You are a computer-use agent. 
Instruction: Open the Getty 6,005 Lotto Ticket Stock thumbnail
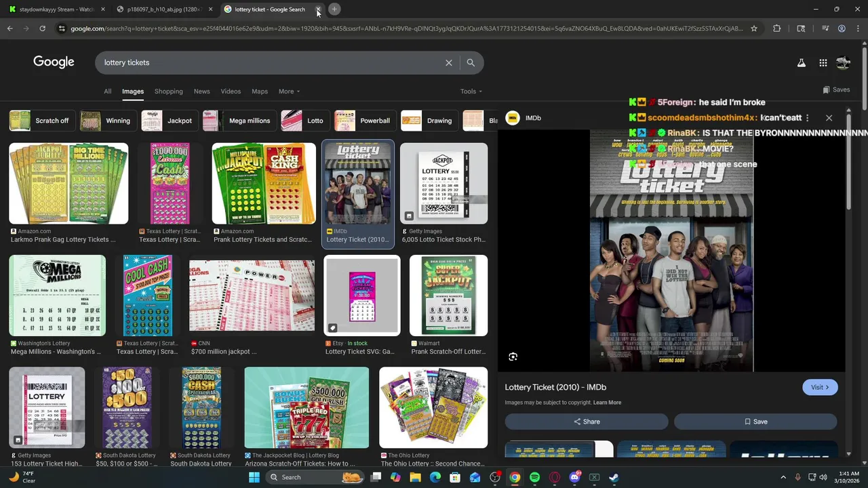click(x=443, y=184)
